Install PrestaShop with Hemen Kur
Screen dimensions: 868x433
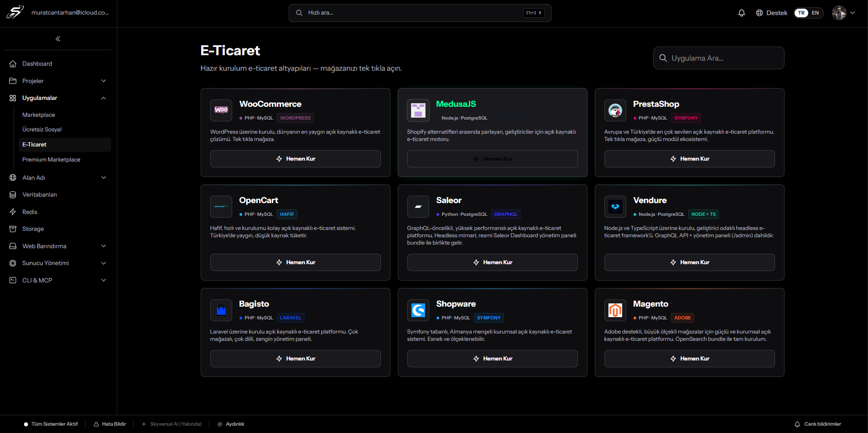[x=690, y=159]
